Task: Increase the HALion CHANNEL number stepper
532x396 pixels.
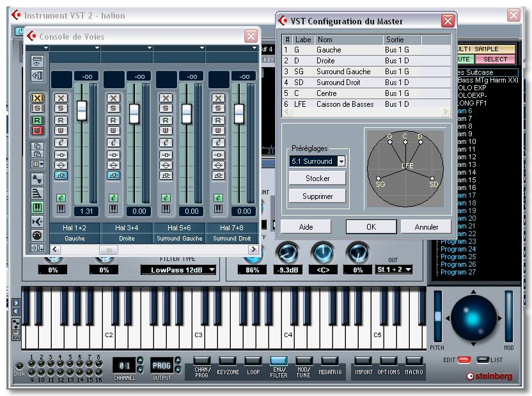Action: [140, 360]
